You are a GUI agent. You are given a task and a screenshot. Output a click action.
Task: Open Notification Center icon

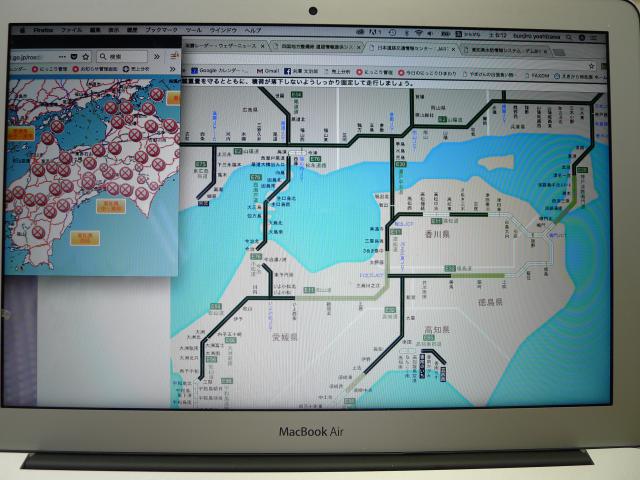(594, 38)
